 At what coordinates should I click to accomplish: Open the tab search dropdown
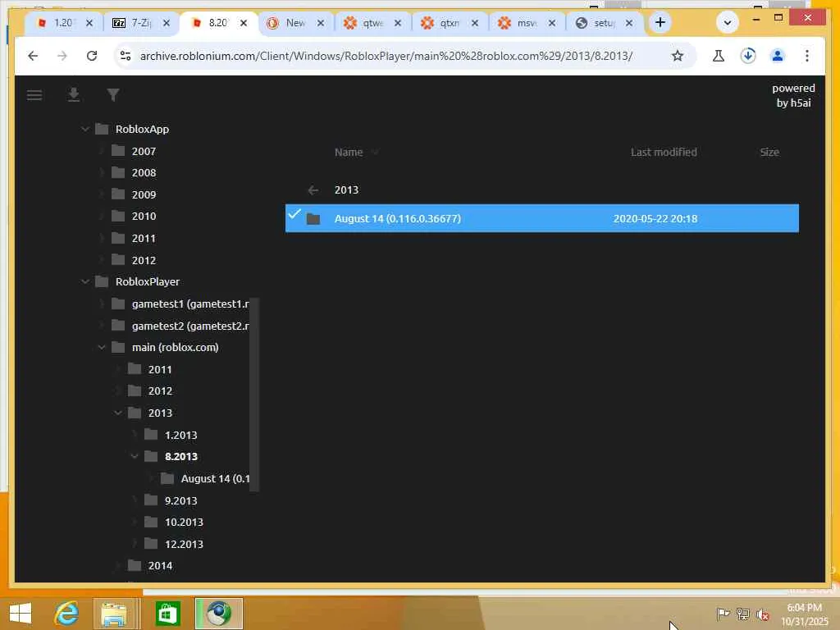tap(727, 23)
